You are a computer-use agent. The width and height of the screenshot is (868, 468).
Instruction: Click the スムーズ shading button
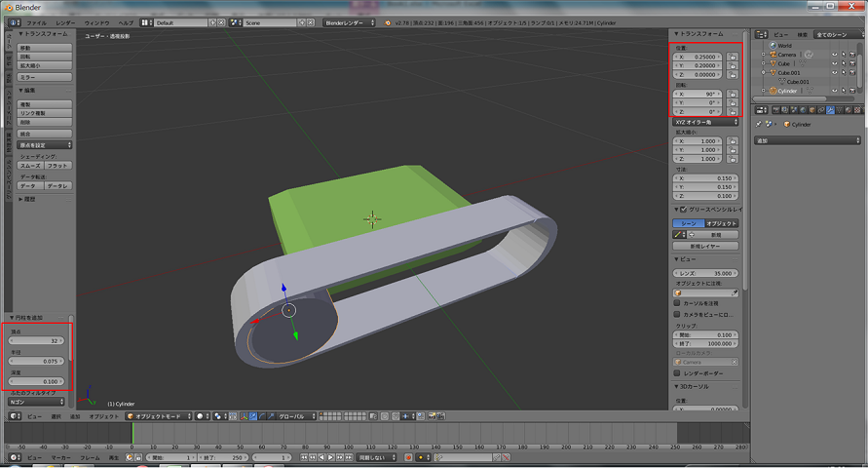coord(30,166)
